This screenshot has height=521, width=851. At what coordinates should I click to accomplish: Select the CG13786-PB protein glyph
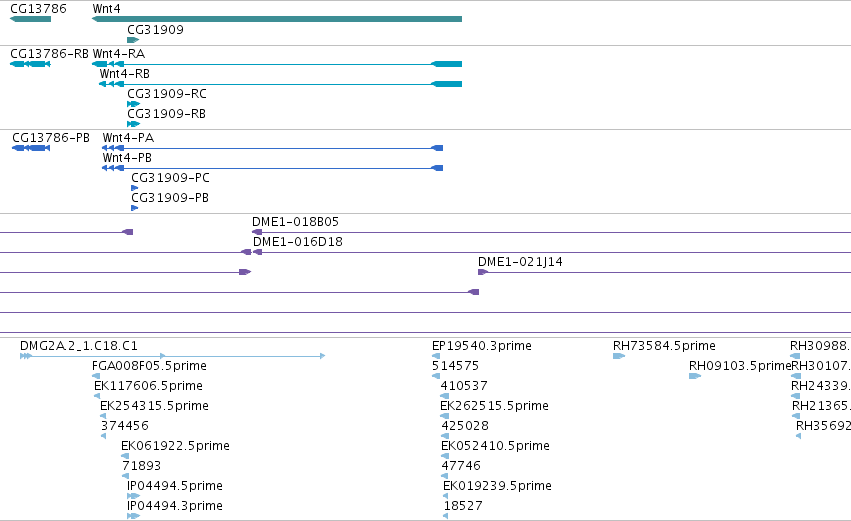(31, 148)
